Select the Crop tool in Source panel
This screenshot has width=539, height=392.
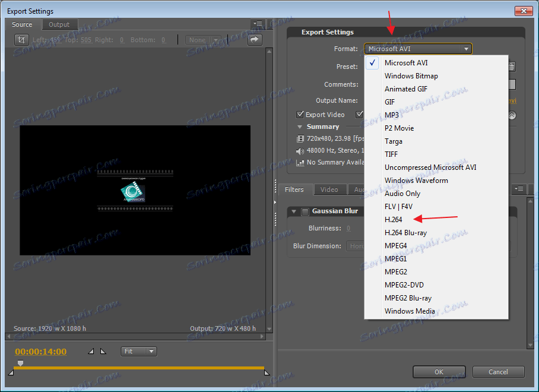pyautogui.click(x=21, y=39)
